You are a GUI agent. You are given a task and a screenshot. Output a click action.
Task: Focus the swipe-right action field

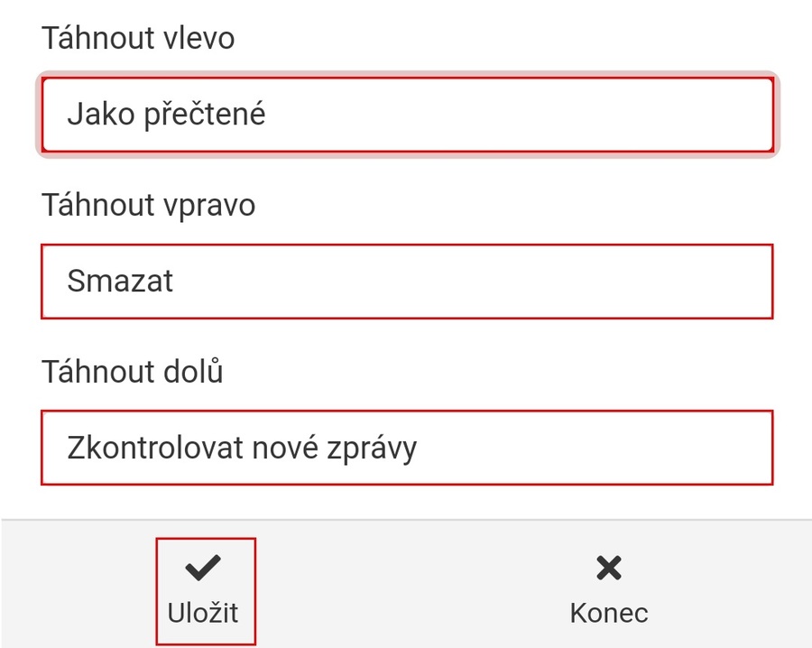[407, 281]
